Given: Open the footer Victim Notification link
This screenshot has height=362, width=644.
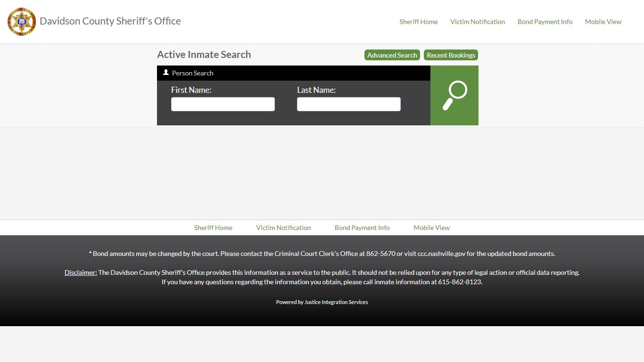Looking at the screenshot, I should pos(283,228).
